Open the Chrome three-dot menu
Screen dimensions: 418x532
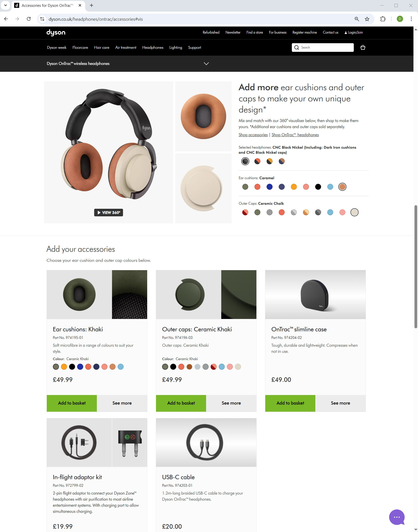(x=411, y=19)
